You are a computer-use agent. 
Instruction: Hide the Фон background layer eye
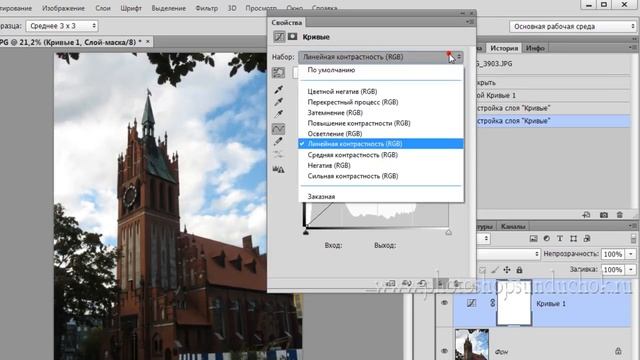[444, 351]
